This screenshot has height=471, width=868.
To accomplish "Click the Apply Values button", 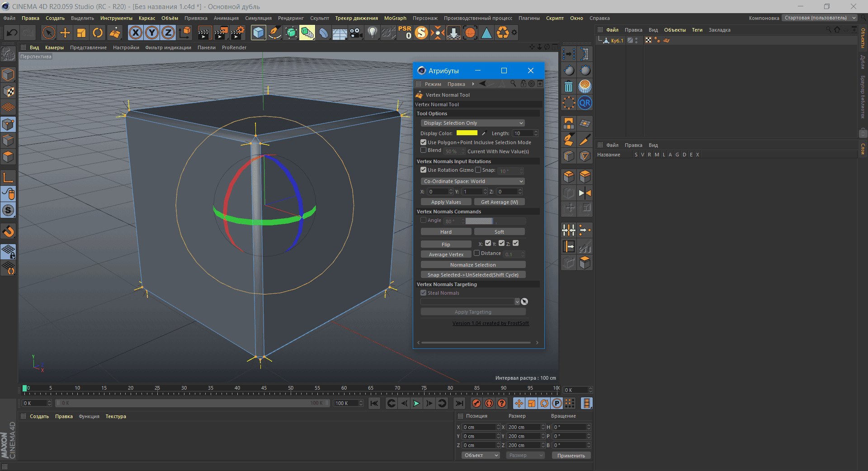I will coord(446,202).
